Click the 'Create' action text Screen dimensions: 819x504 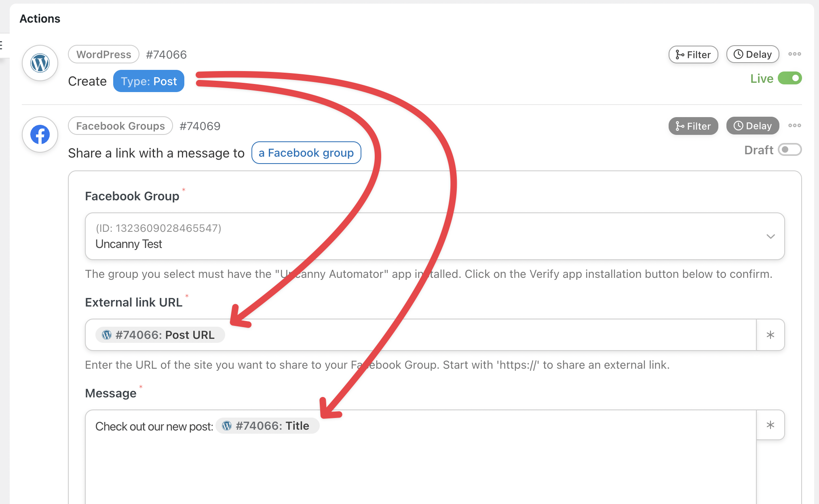click(x=87, y=81)
